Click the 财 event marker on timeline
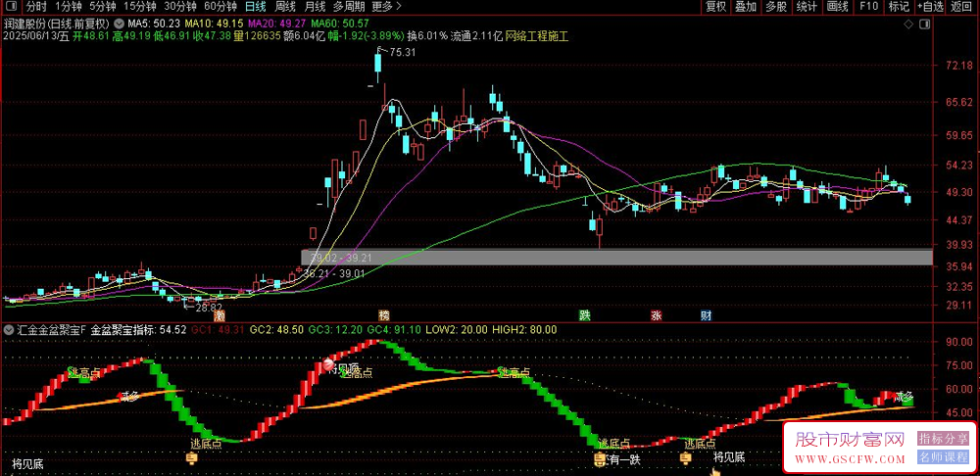Image resolution: width=980 pixels, height=476 pixels. point(707,315)
